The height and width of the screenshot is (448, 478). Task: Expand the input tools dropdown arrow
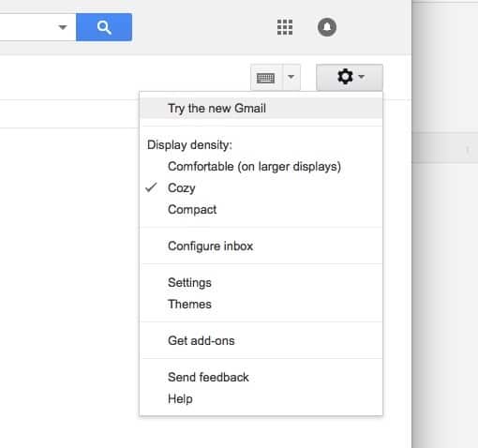tap(291, 78)
